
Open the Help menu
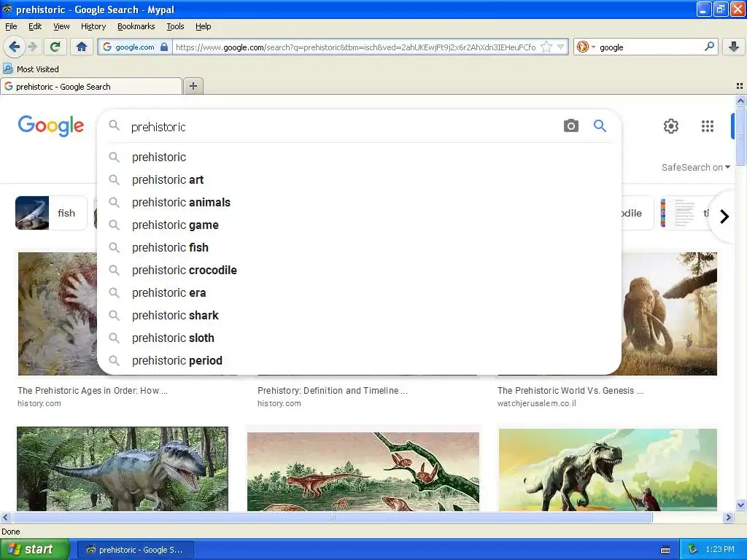coord(203,26)
